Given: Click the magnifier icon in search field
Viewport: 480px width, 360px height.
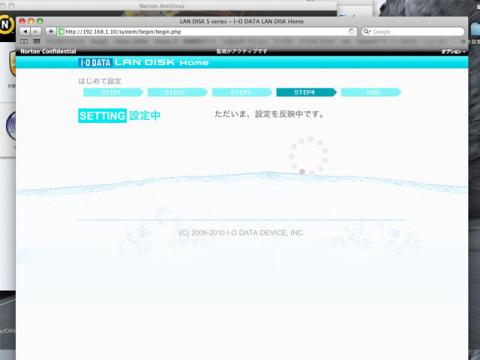Looking at the screenshot, I should point(367,31).
